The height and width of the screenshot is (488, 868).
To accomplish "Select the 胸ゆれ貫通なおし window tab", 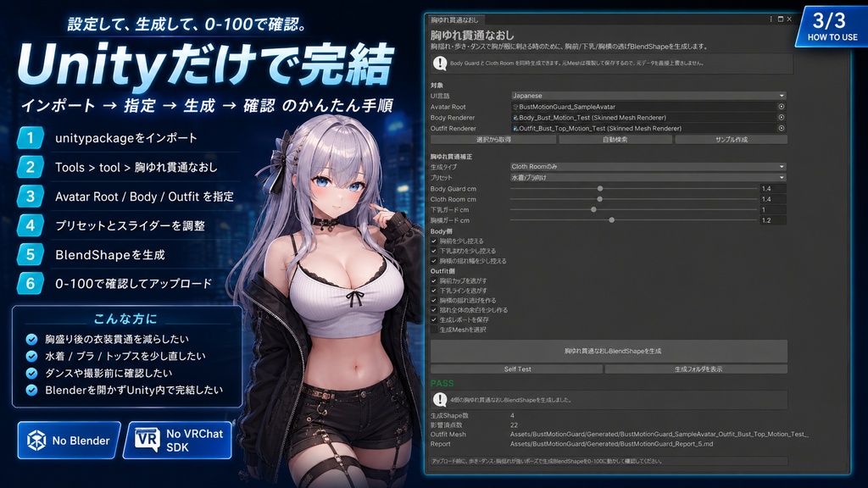I will tap(455, 20).
